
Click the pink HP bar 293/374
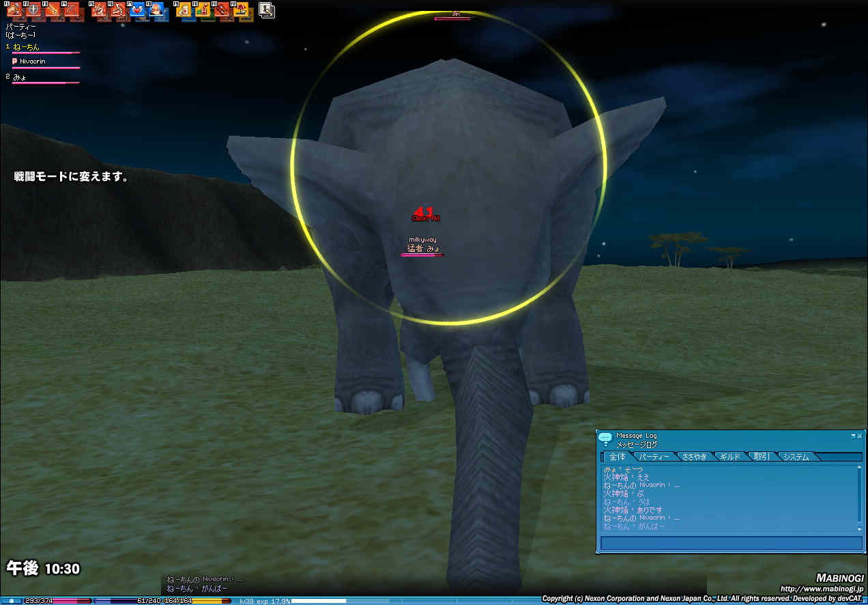coord(53,601)
